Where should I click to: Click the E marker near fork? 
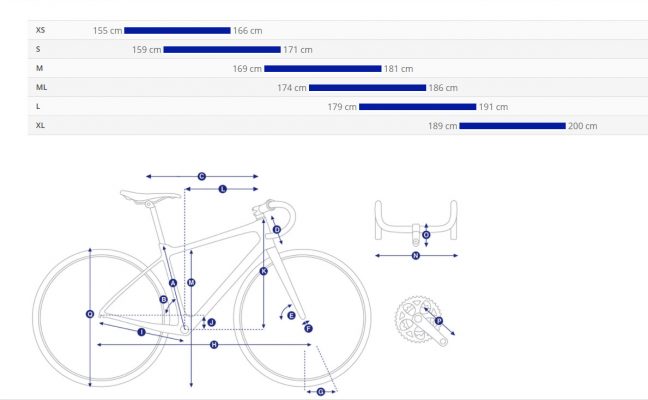pos(291,315)
